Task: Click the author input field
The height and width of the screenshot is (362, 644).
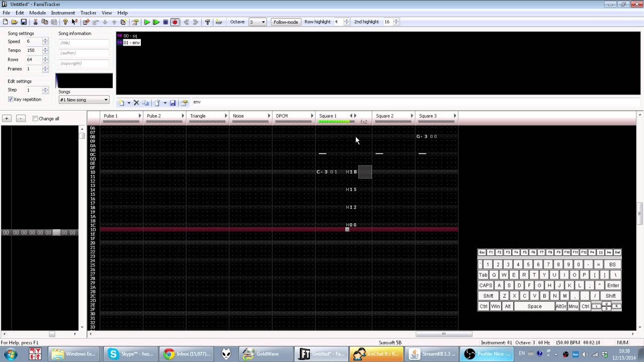Action: 84,53
